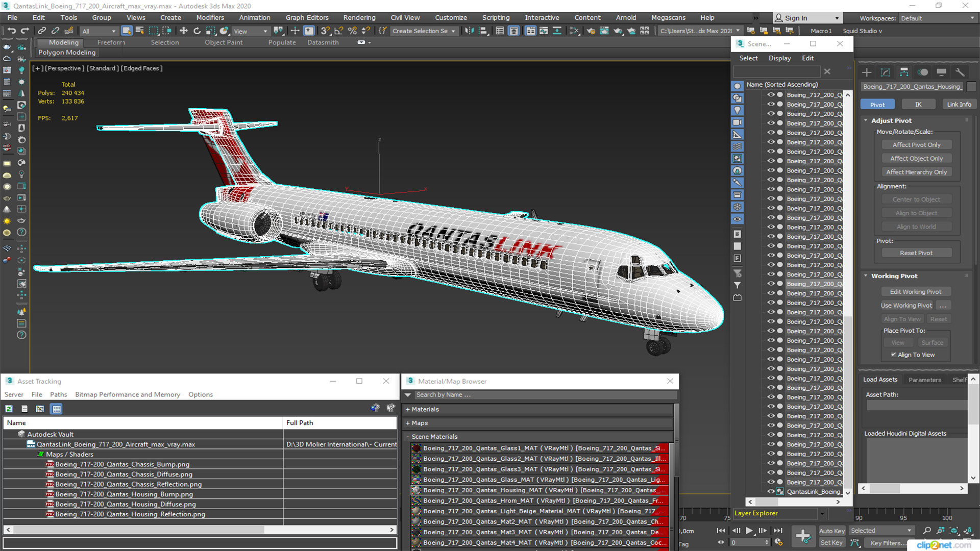Click the Redo arrow in main toolbar
The height and width of the screenshot is (551, 980).
click(x=24, y=31)
